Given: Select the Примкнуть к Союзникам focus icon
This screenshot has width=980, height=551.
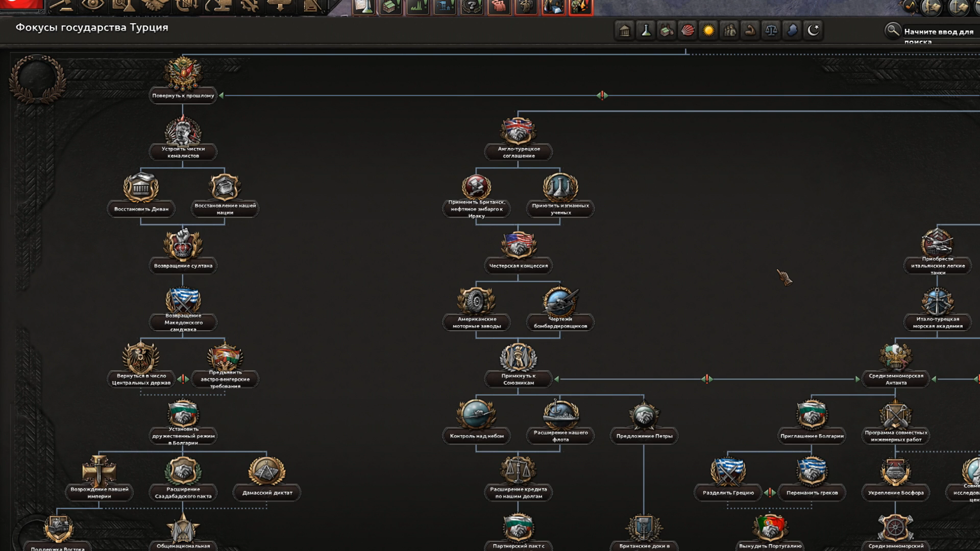Looking at the screenshot, I should pos(518,357).
